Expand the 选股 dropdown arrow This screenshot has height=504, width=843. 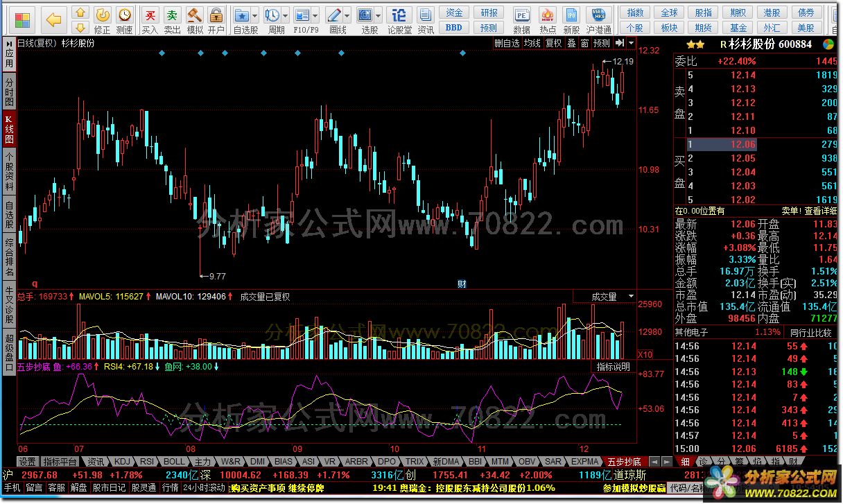point(379,15)
